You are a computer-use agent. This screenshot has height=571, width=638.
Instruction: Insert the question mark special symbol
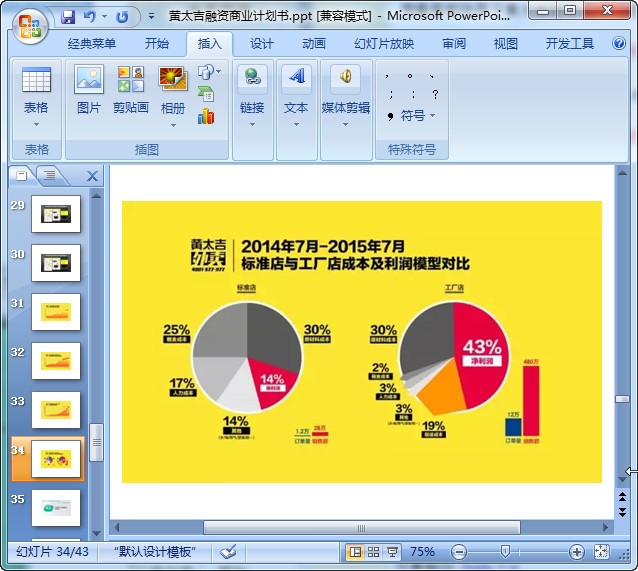point(435,94)
